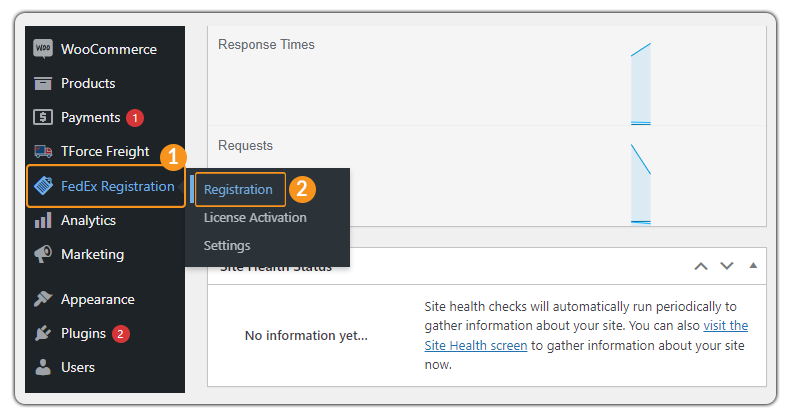
Task: Click the Analytics bar chart icon
Action: pos(43,220)
